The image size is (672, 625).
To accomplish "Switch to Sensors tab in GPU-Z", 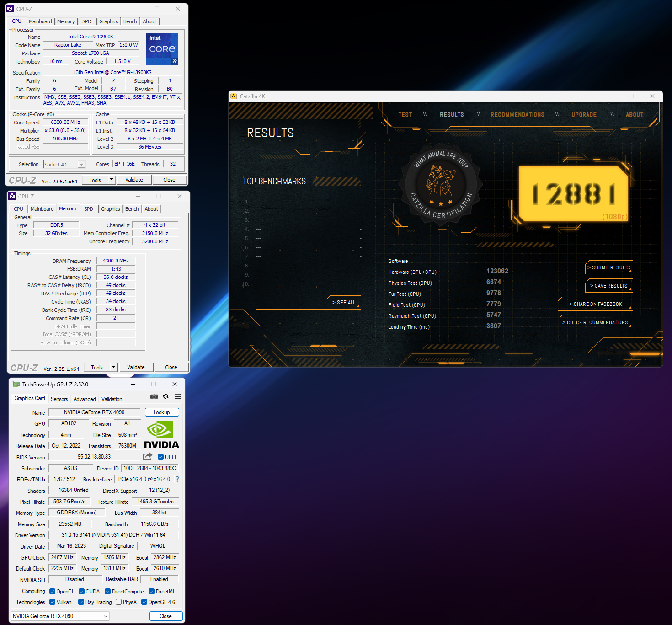I will 59,399.
